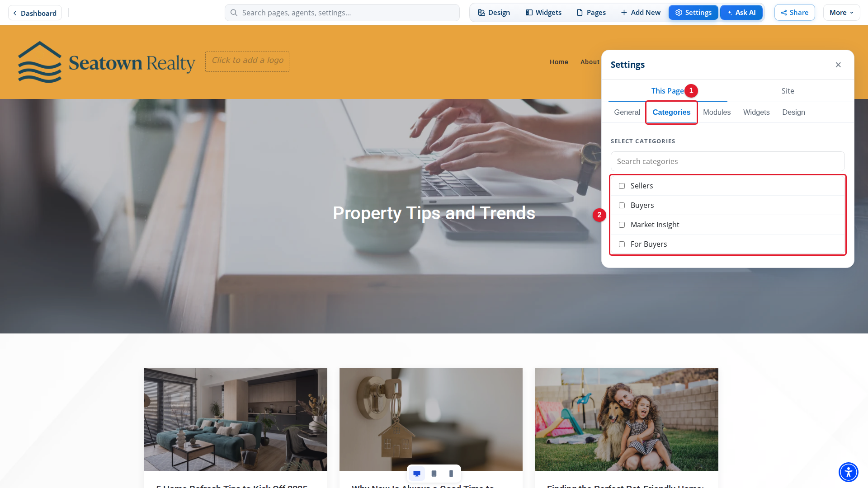Viewport: 868px width, 488px height.
Task: Click the magnifier icon in search bar
Action: tap(234, 13)
